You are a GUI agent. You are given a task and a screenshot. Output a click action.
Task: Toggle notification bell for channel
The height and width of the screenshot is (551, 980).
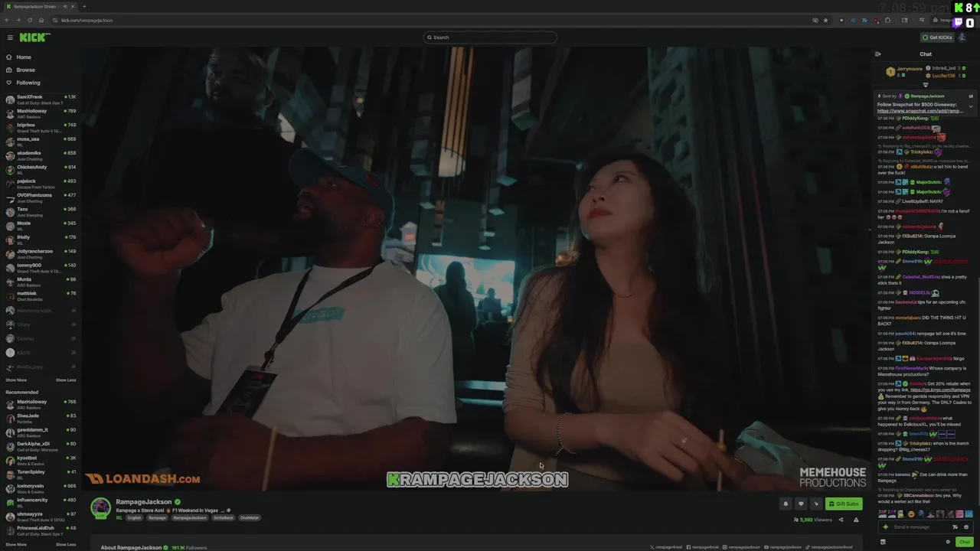pos(786,504)
